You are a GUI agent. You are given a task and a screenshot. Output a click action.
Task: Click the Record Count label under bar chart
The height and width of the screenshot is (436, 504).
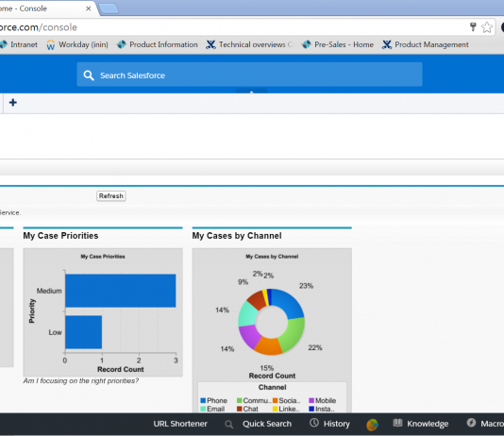[121, 370]
